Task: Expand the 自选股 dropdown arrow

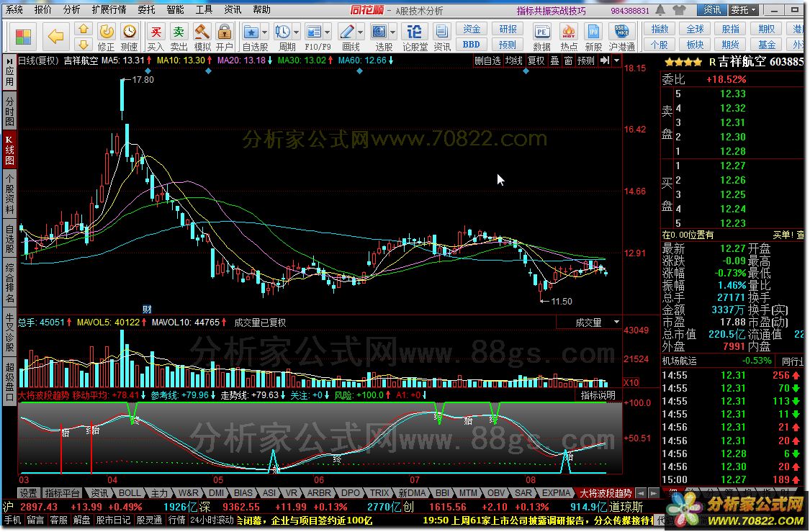Action: coord(264,32)
